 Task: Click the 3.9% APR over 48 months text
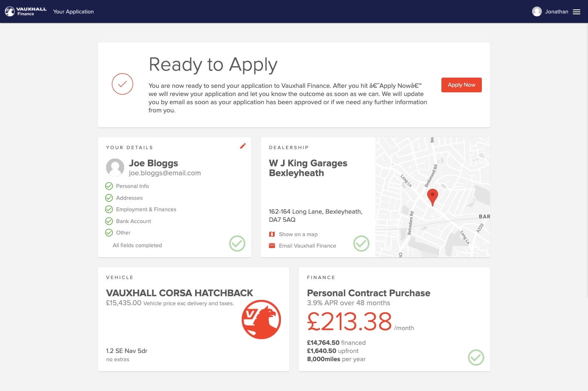point(349,303)
